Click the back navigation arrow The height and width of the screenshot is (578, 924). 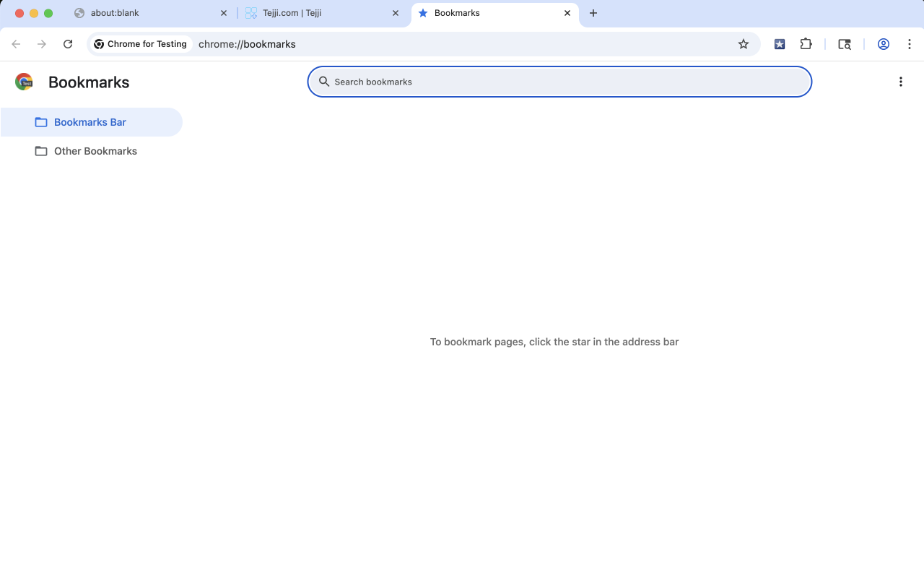tap(16, 44)
